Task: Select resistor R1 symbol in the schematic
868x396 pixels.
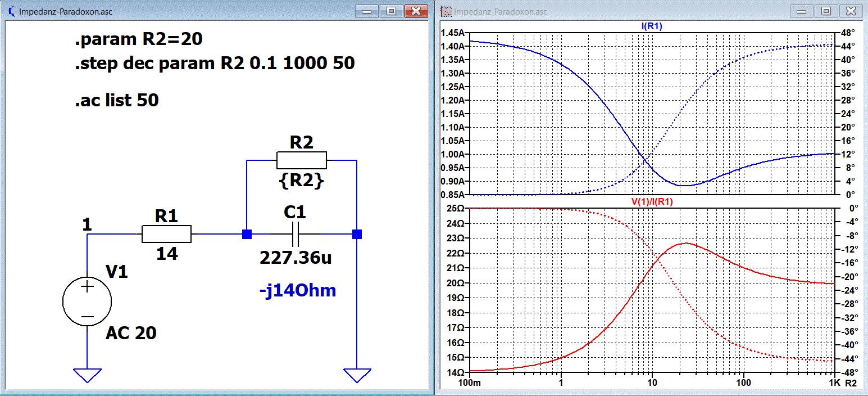Action: [x=166, y=234]
